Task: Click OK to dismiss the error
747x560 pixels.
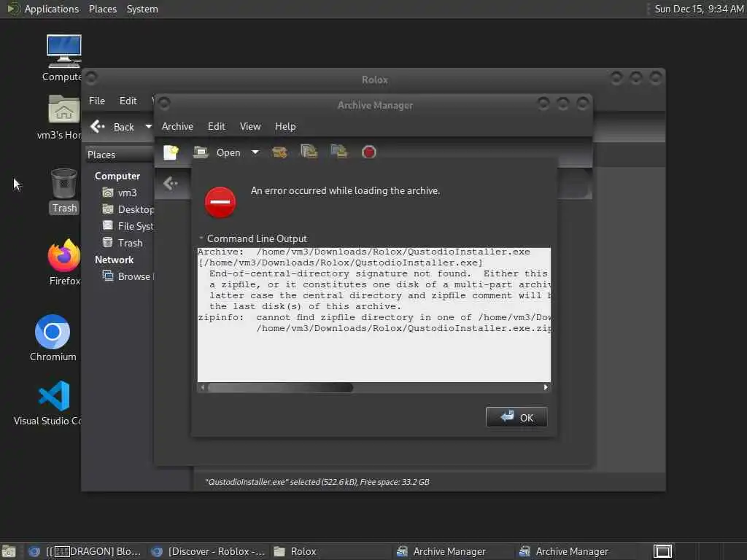Action: click(x=516, y=417)
